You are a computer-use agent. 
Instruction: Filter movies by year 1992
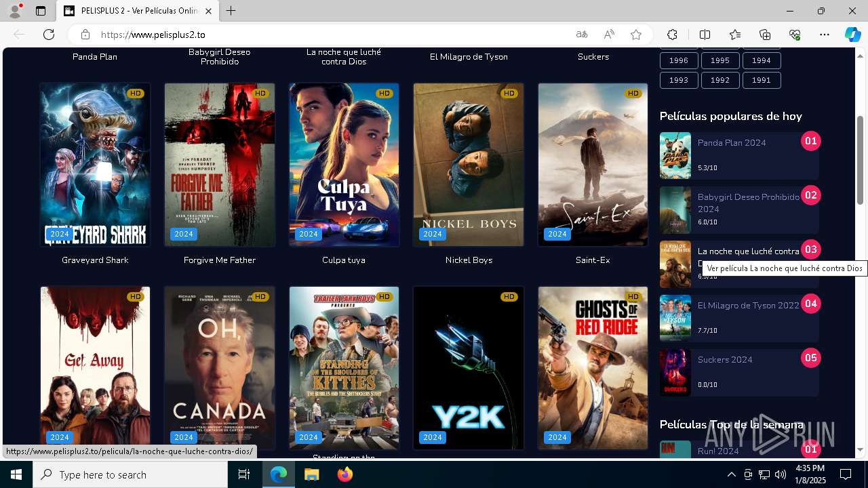pyautogui.click(x=720, y=80)
